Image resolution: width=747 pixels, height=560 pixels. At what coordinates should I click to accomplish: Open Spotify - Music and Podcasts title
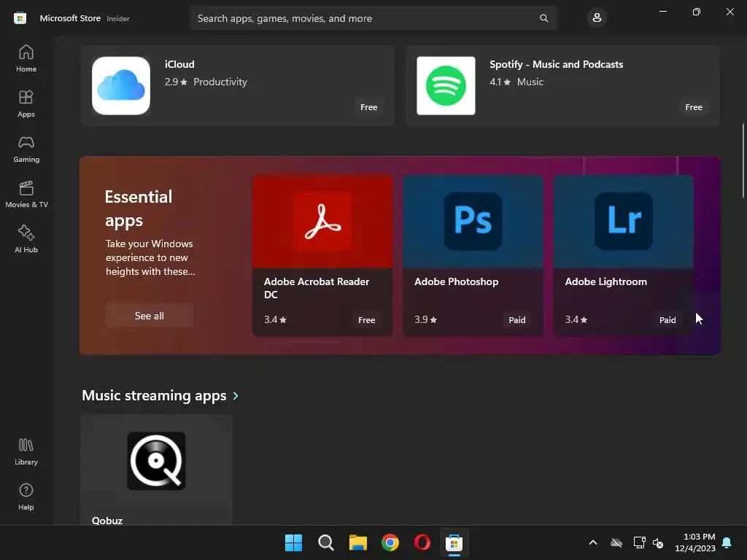(556, 64)
